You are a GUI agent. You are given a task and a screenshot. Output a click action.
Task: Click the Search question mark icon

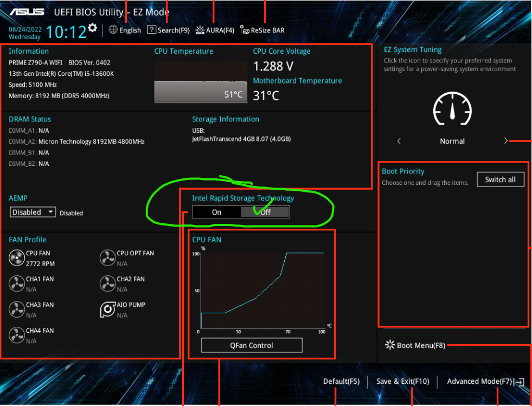151,29
